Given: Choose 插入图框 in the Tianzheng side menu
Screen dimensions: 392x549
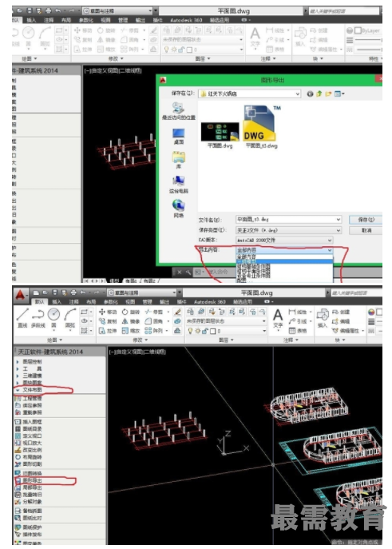Looking at the screenshot, I should tap(29, 422).
